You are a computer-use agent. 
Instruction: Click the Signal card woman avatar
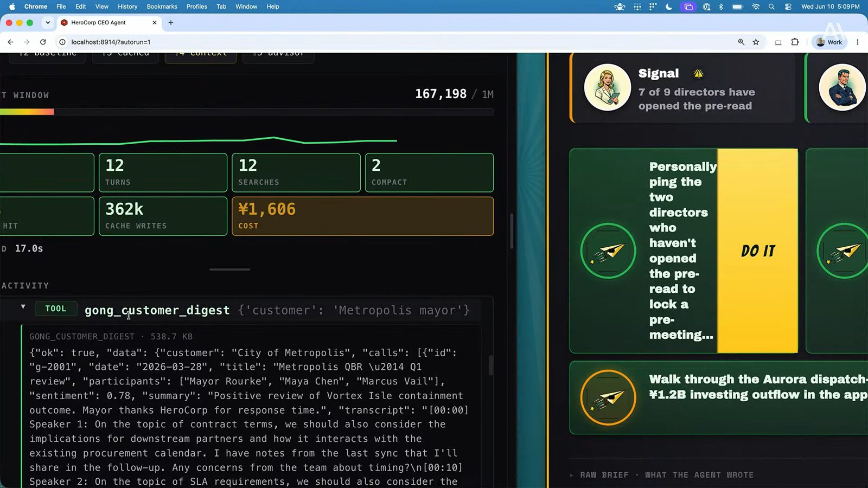[607, 87]
